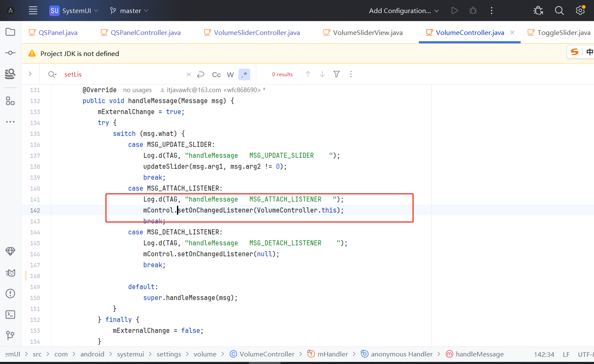Click line number 148 in gutter
Screen dimensions: 594x364
coord(35,276)
